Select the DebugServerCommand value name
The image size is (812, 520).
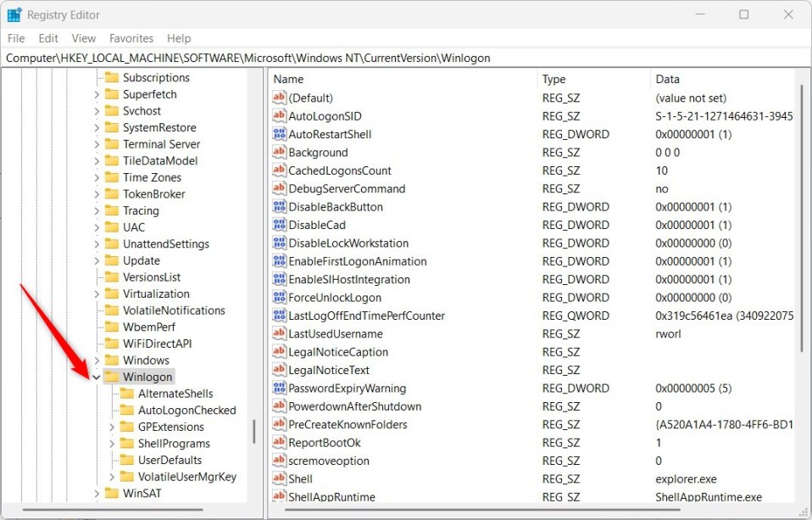pyautogui.click(x=347, y=188)
